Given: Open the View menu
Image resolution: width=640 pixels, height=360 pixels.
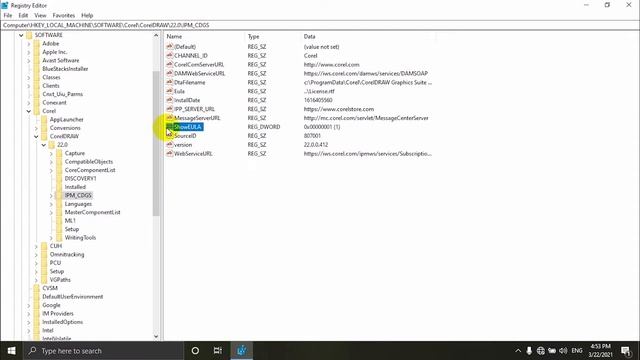Looking at the screenshot, I should tap(40, 16).
